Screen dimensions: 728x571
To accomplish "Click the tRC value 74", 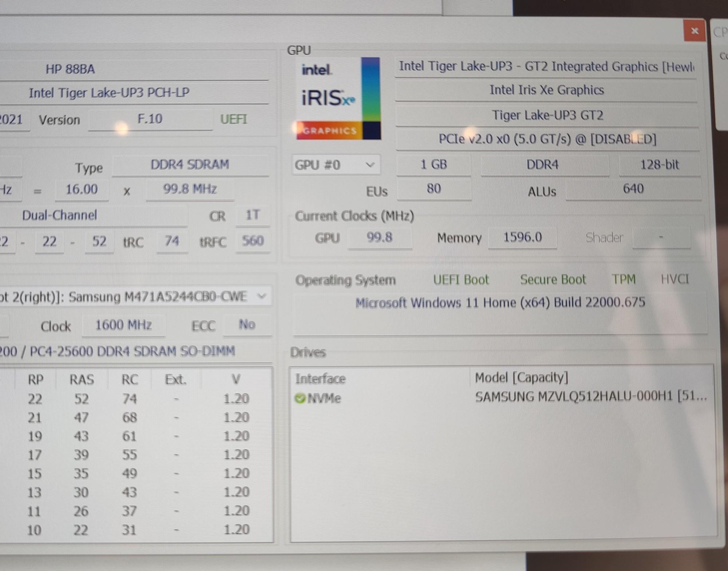I will click(172, 241).
